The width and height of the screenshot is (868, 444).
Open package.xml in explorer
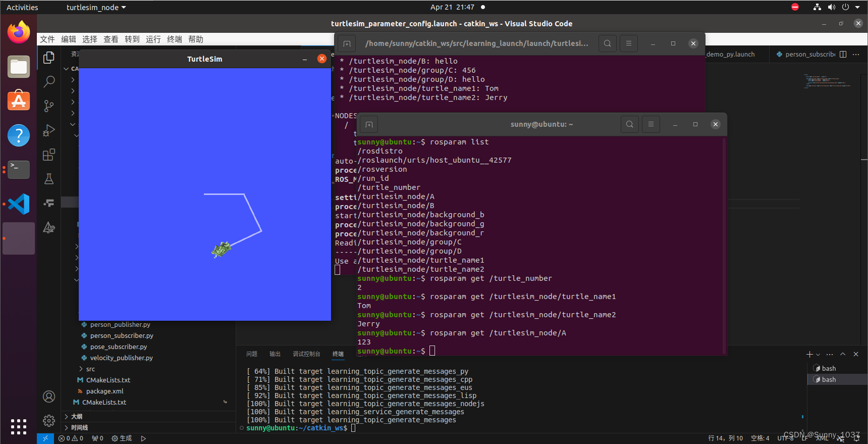coord(104,391)
